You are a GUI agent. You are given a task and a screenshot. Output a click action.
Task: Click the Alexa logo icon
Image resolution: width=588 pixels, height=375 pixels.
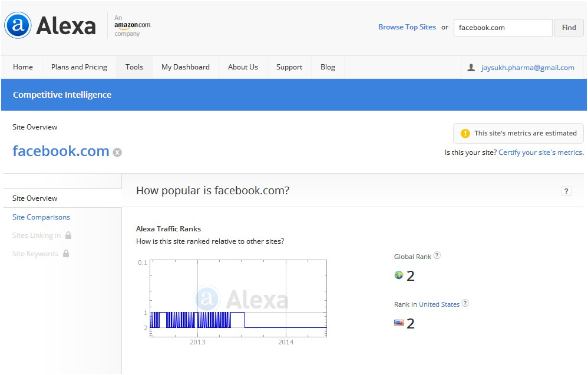(x=18, y=25)
